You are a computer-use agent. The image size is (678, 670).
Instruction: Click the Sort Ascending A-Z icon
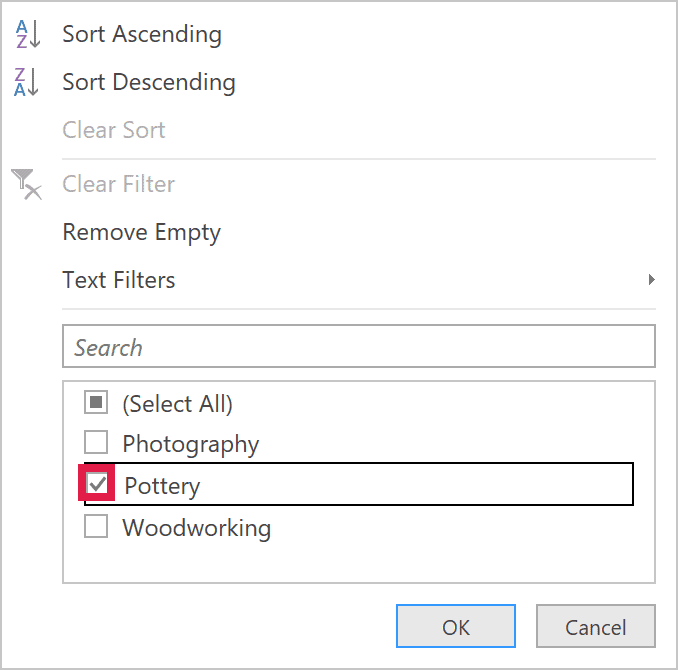pyautogui.click(x=28, y=34)
